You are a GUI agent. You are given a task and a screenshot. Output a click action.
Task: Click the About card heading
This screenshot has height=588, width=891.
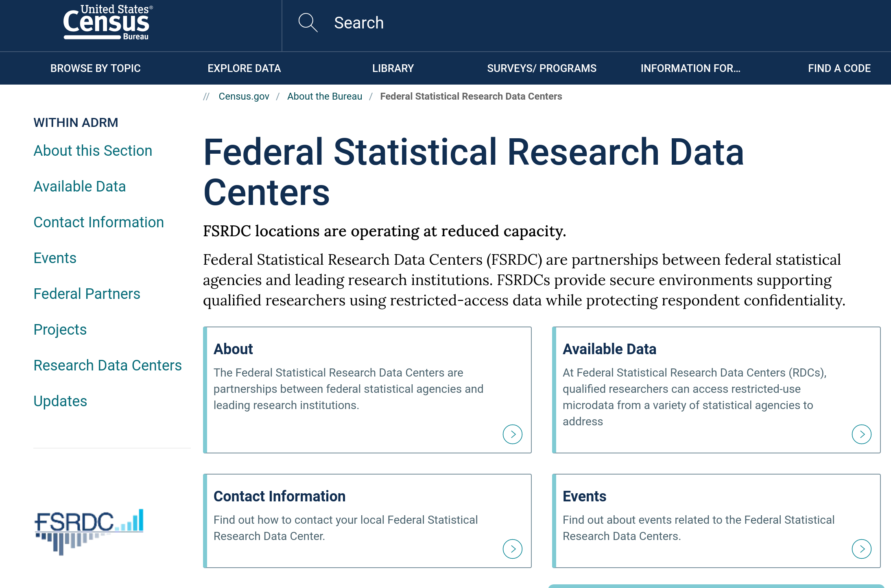click(x=233, y=349)
